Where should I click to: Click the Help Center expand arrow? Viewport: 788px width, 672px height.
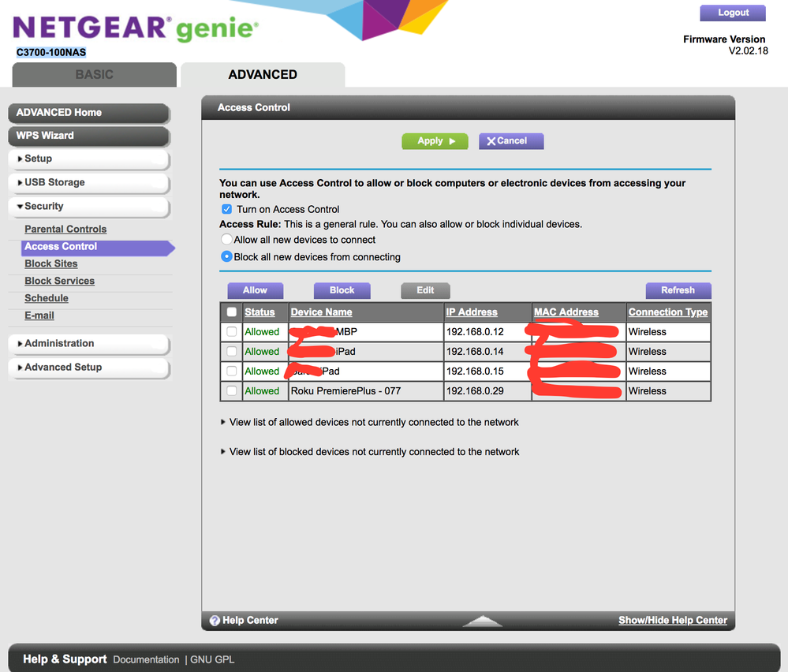click(x=482, y=622)
